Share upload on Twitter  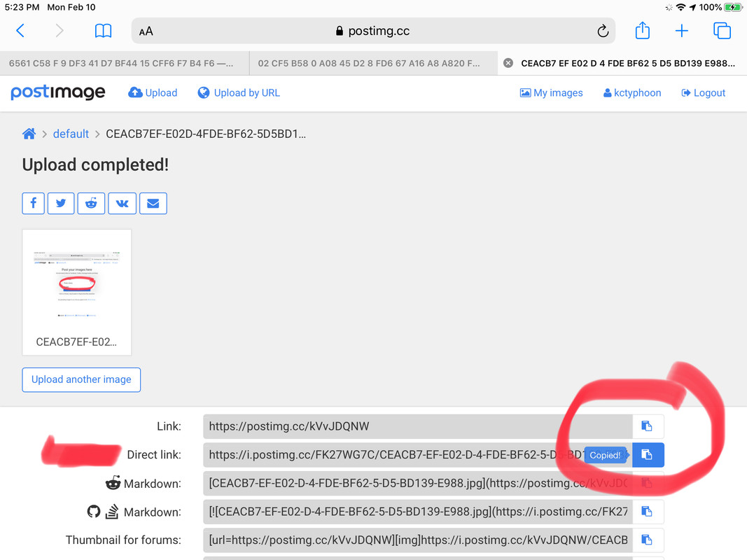click(x=61, y=203)
